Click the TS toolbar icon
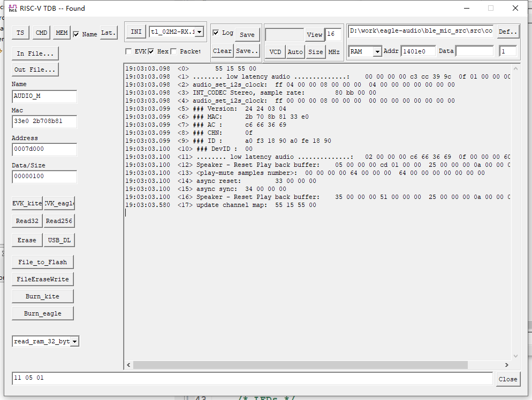Viewport: 532px width, 400px height. 20,32
